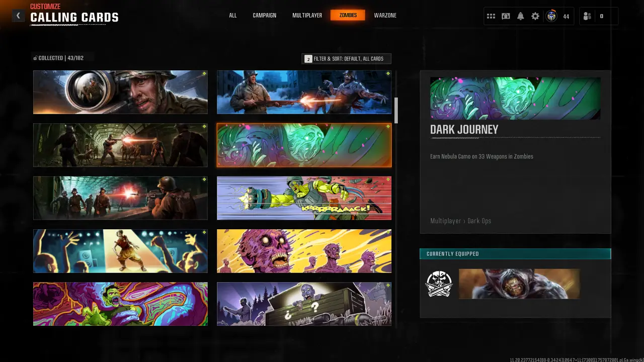The height and width of the screenshot is (362, 644).
Task: Select the sniper scope soldier calling card
Action: point(120,92)
